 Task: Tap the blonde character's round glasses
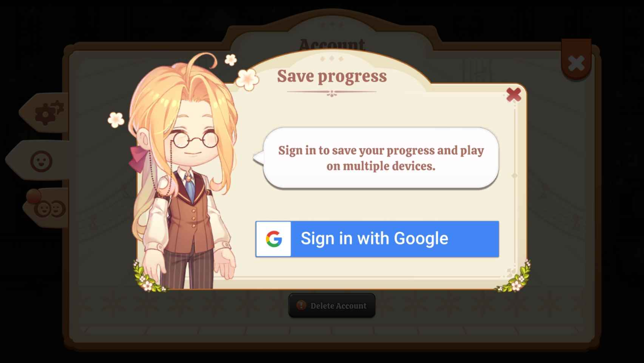click(194, 139)
